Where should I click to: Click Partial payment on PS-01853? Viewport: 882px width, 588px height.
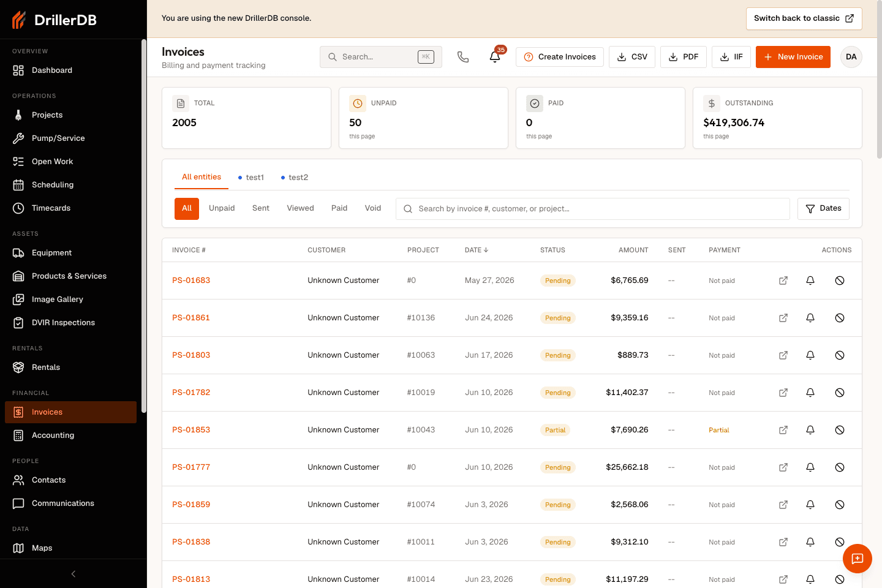click(719, 430)
